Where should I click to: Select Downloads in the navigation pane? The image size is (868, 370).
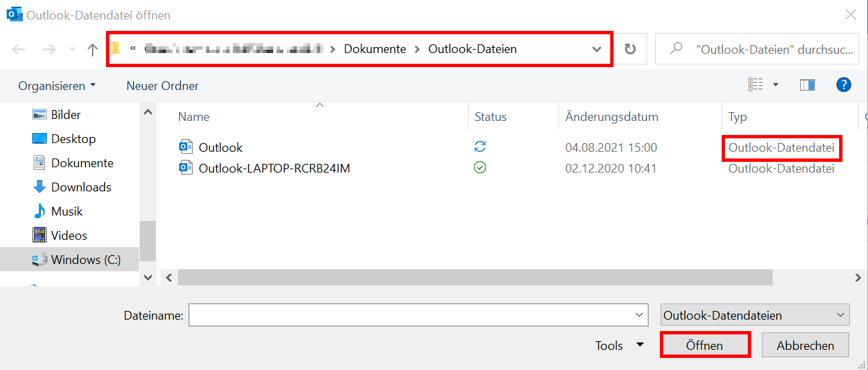81,187
